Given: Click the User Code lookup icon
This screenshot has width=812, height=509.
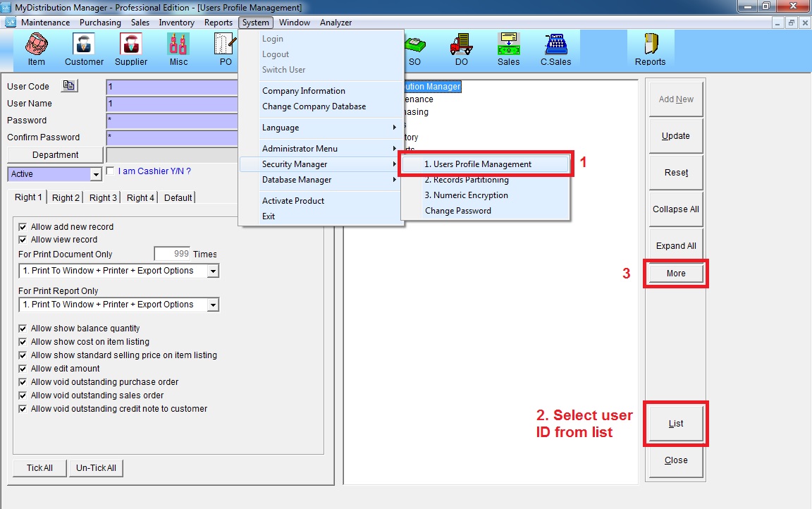Looking at the screenshot, I should pos(69,86).
